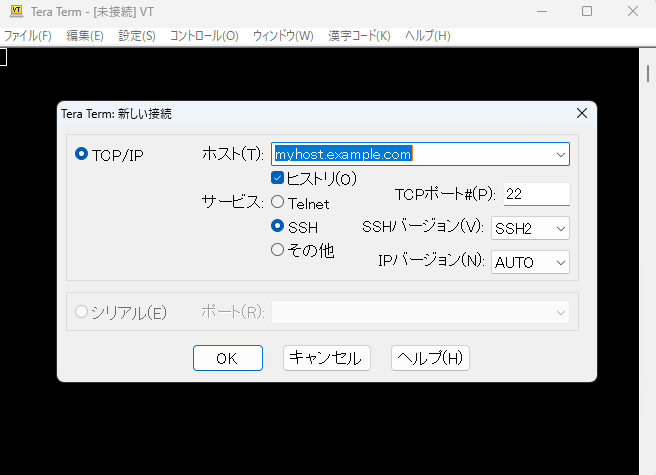Open the コントロール(O) menu
The image size is (656, 475).
[x=204, y=35]
